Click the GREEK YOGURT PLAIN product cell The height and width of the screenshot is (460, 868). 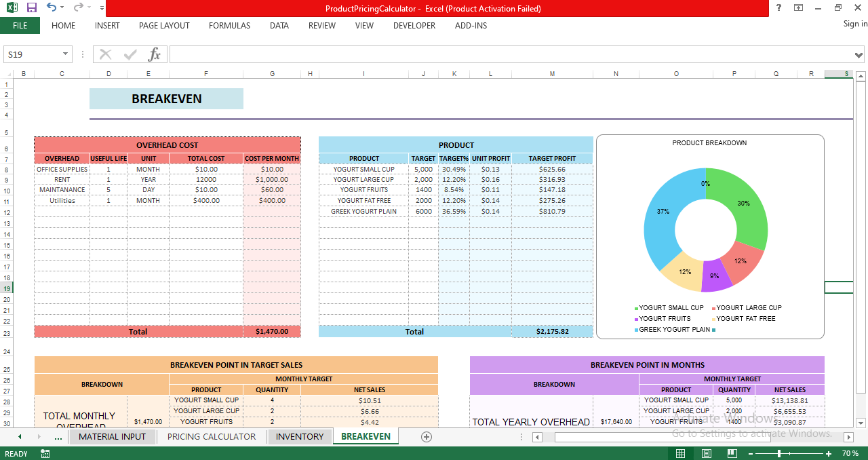point(363,211)
